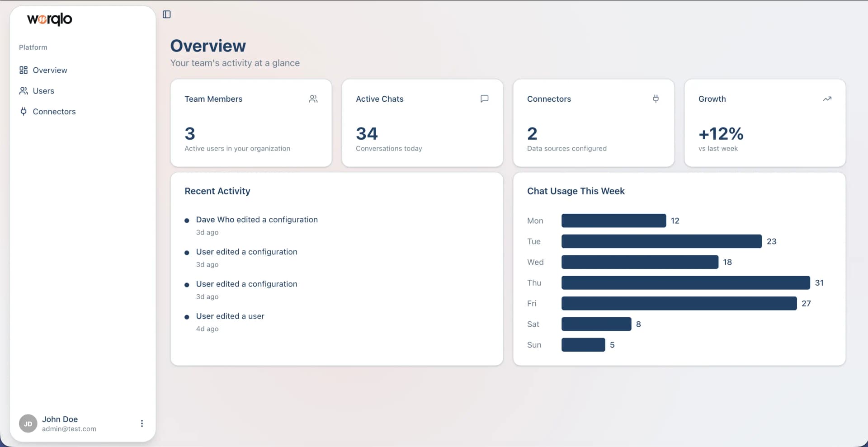Toggle the activity dot next to Dave Who entry
Screen dimensions: 868x447
point(187,221)
